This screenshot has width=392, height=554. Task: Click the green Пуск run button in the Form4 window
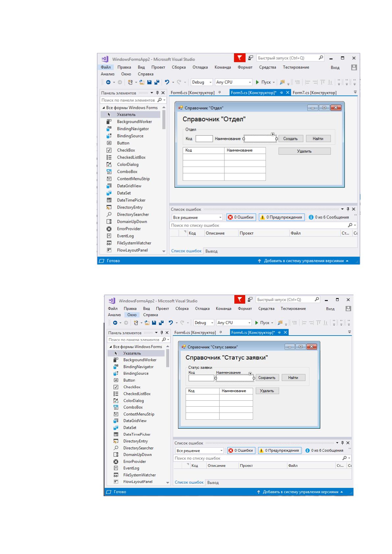[264, 323]
